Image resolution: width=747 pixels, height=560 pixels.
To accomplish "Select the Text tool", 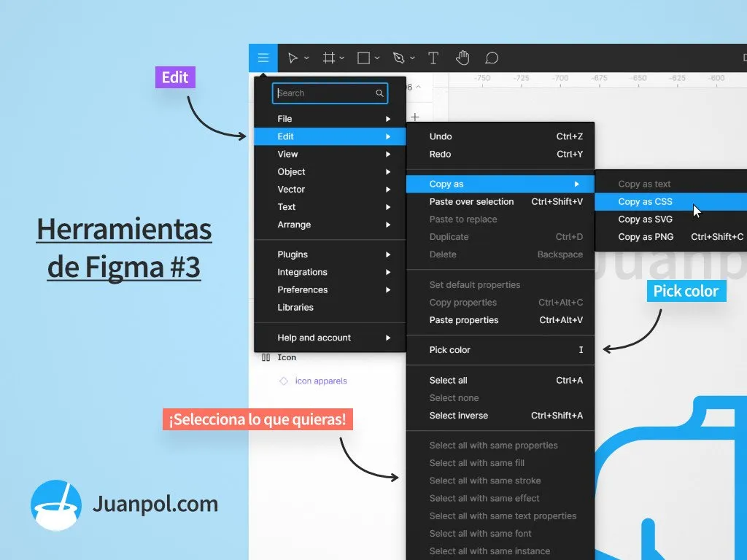I will [x=433, y=58].
